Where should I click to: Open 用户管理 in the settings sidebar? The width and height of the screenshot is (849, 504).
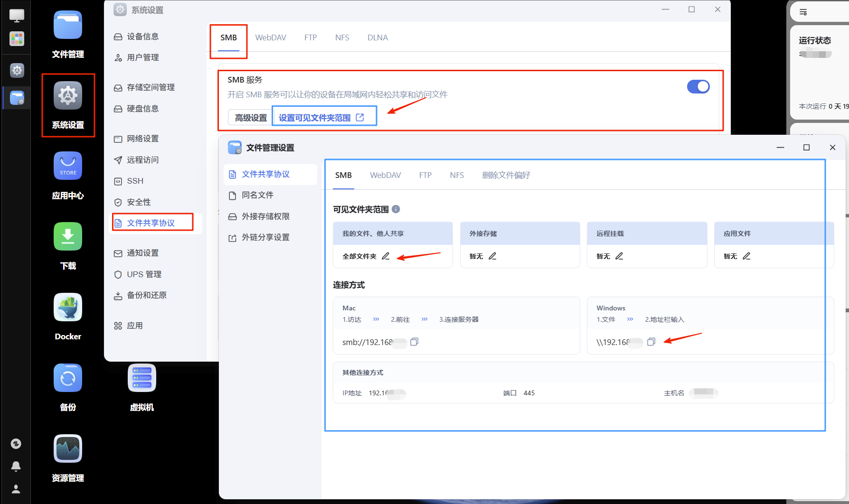tap(155, 57)
